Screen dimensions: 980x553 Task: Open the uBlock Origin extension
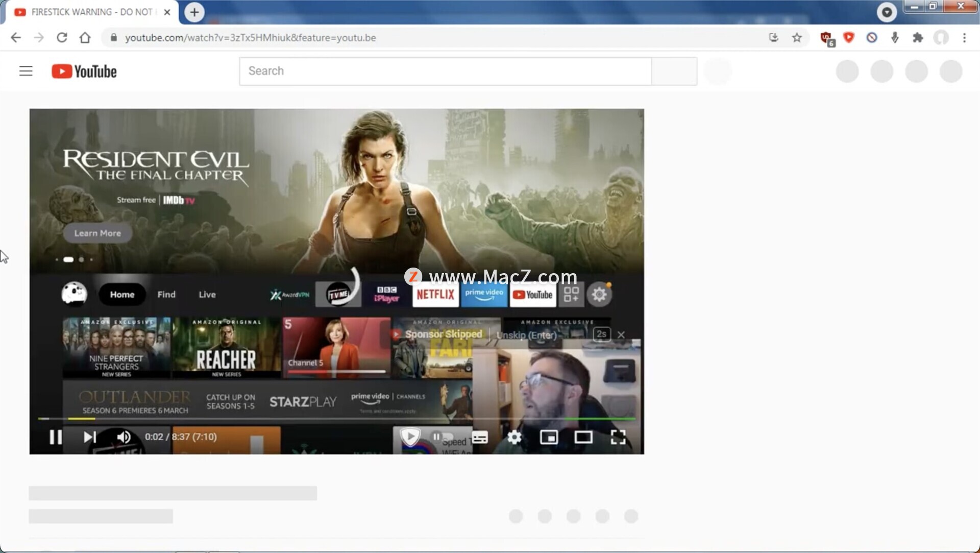[827, 38]
